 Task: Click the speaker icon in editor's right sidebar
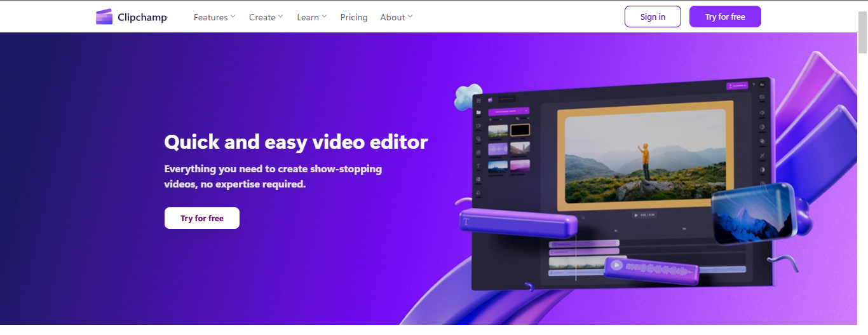tap(762, 114)
